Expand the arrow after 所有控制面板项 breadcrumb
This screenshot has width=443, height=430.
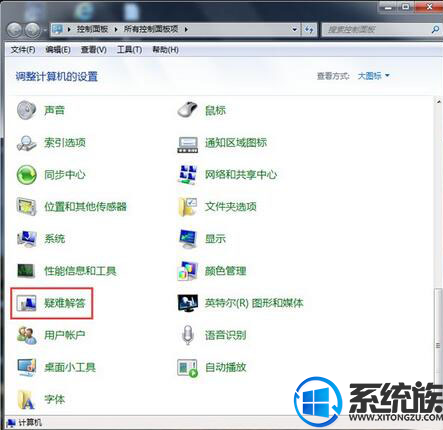[x=186, y=30]
